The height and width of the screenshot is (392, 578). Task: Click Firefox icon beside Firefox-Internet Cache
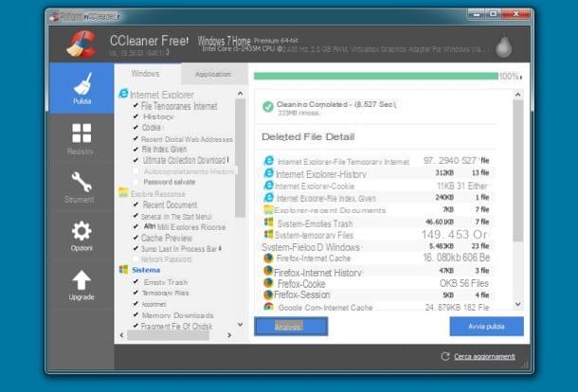[269, 258]
